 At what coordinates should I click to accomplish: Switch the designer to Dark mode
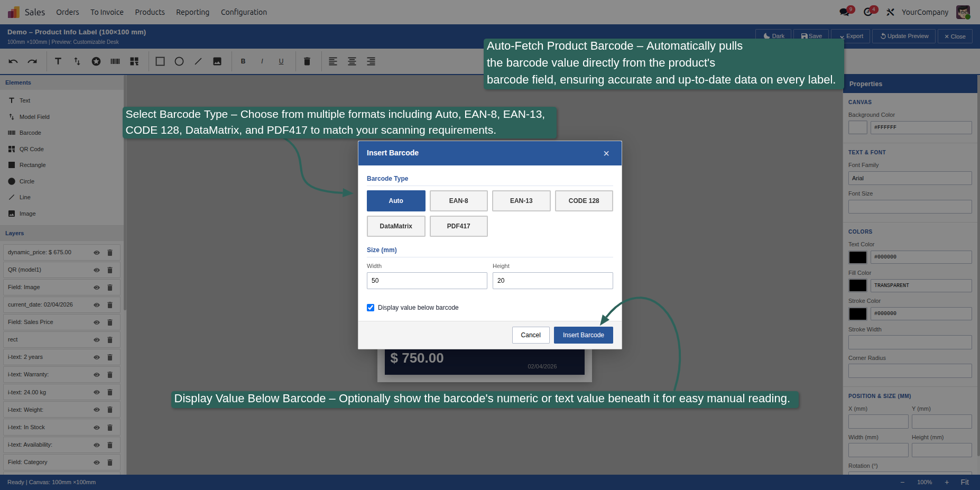pyautogui.click(x=773, y=36)
